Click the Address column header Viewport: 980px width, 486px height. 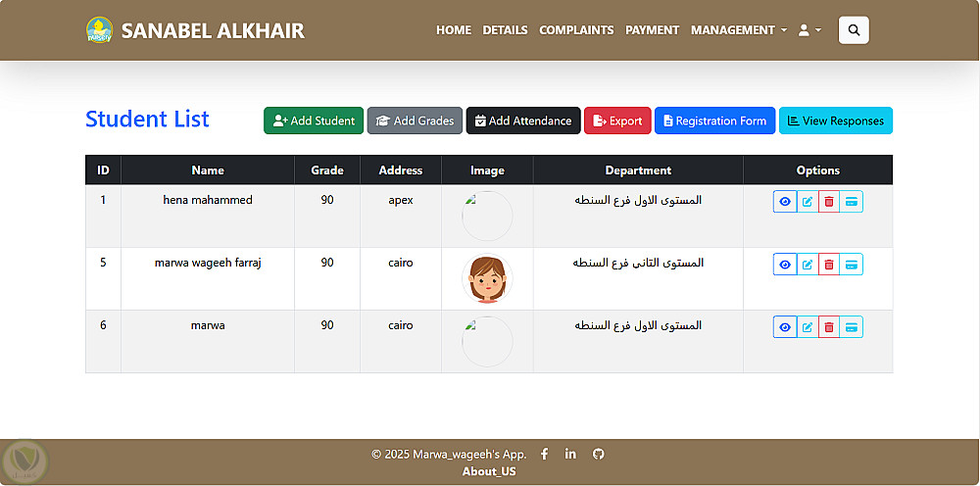pos(401,170)
